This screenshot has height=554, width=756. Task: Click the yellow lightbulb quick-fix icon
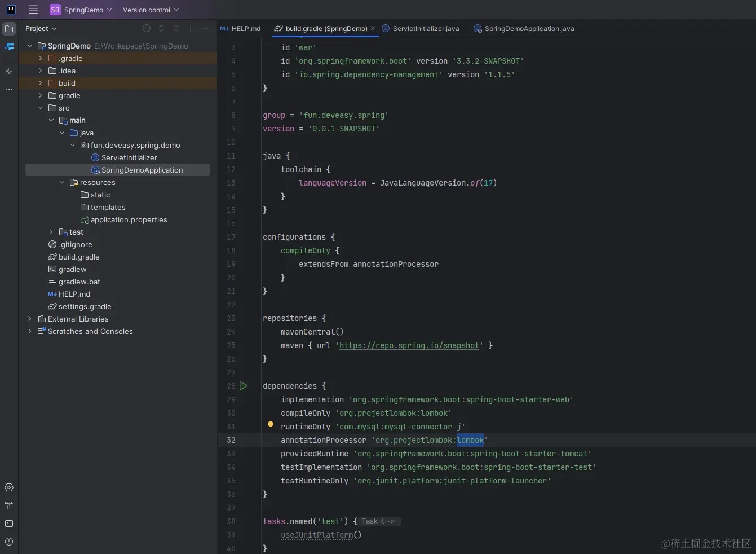point(270,425)
